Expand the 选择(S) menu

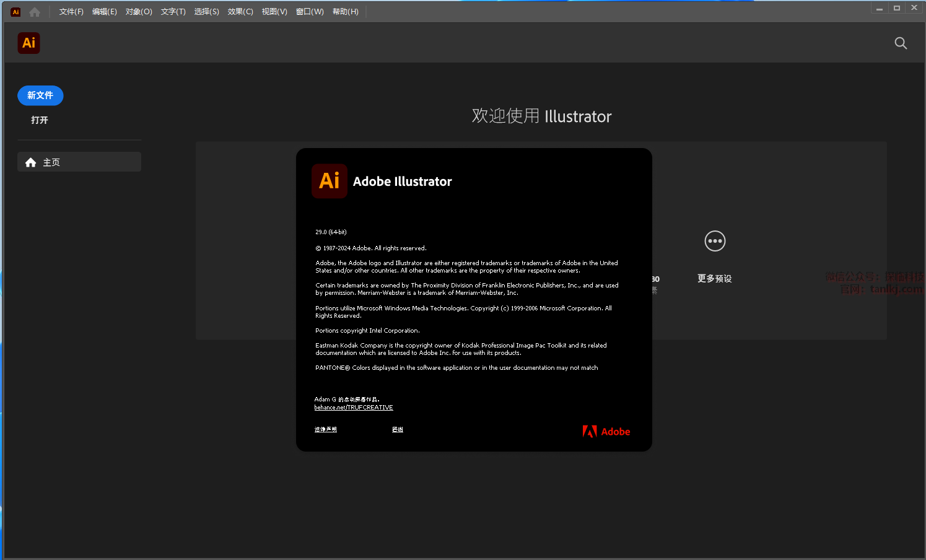tap(206, 12)
